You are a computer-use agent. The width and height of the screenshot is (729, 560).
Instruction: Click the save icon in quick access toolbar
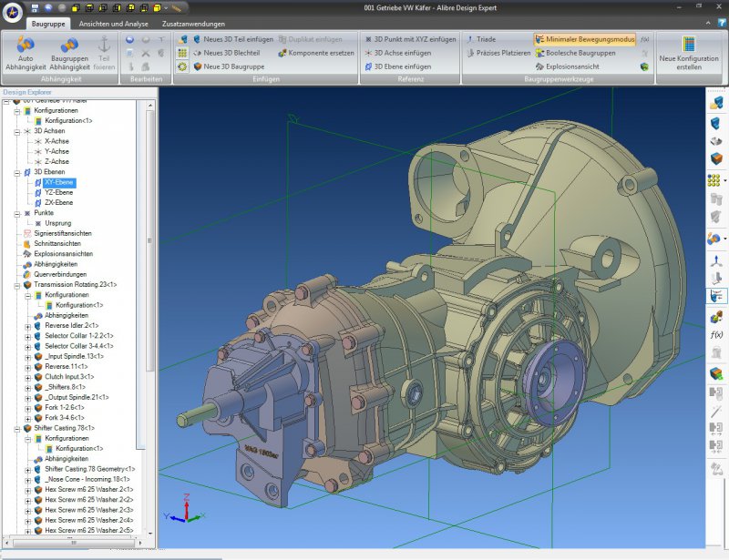[x=35, y=8]
